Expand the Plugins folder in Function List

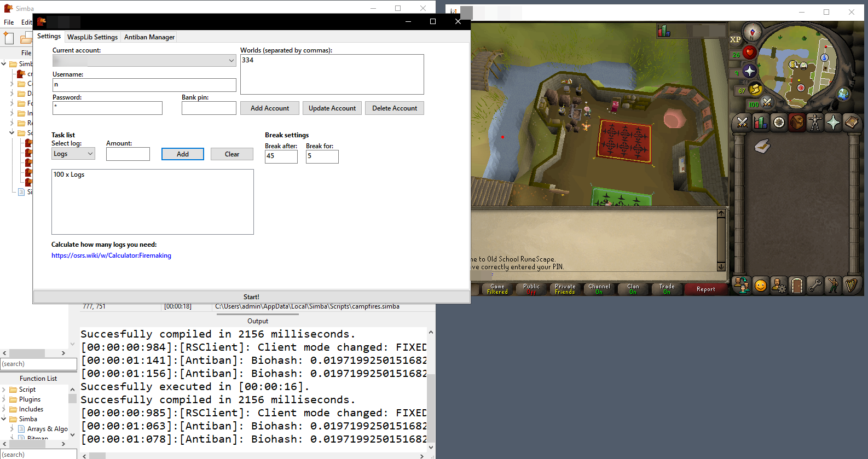[x=4, y=399]
